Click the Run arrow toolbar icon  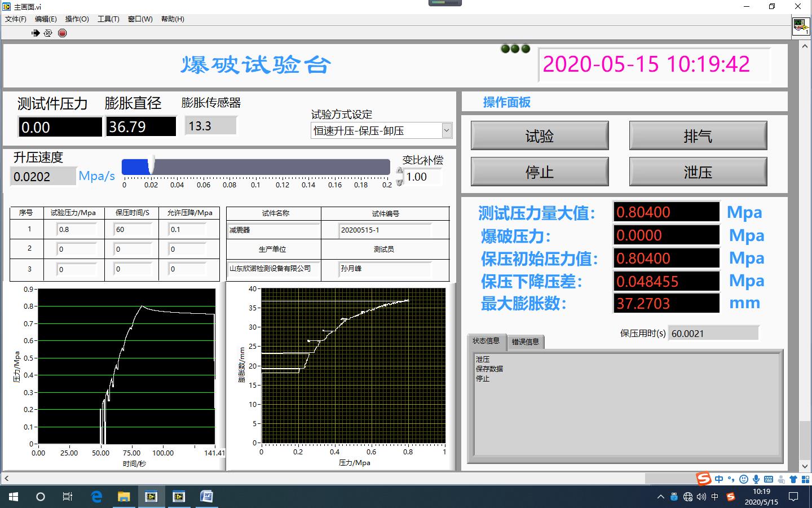coord(36,33)
